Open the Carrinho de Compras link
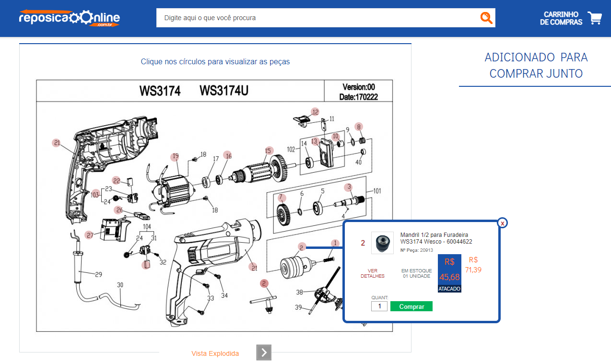This screenshot has width=611, height=364. point(561,18)
